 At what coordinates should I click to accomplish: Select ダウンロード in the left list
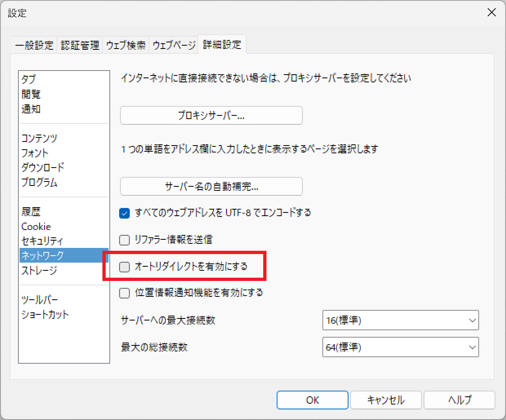tap(43, 167)
